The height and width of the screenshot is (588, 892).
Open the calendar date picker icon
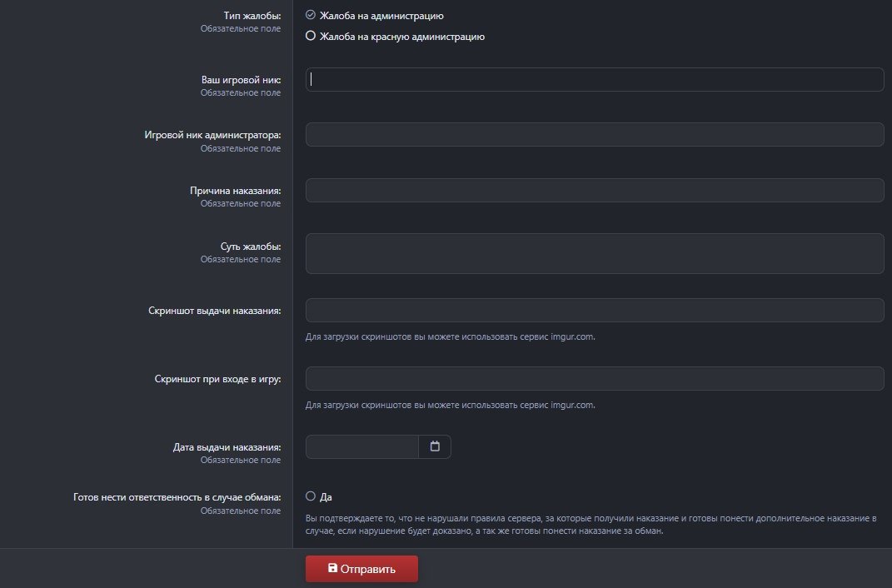point(434,446)
